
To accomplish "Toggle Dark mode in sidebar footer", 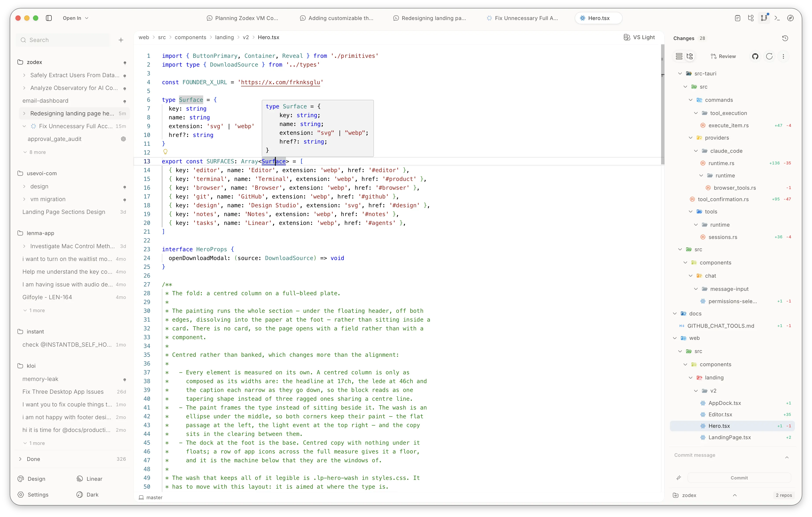I will 87,494.
